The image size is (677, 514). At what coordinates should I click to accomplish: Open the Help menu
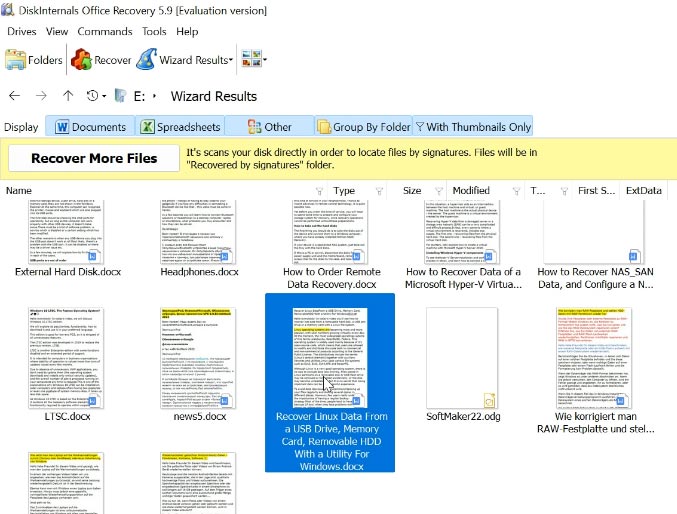coord(187,32)
